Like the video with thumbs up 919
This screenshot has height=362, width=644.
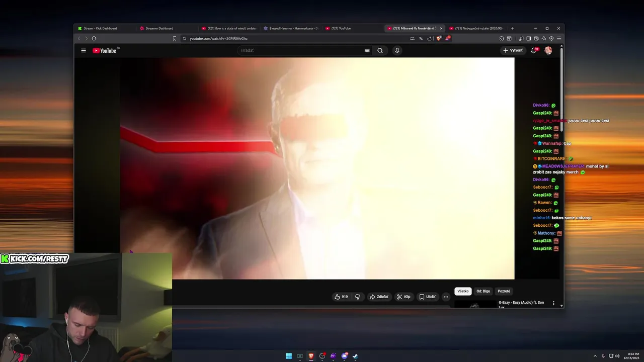(341, 297)
